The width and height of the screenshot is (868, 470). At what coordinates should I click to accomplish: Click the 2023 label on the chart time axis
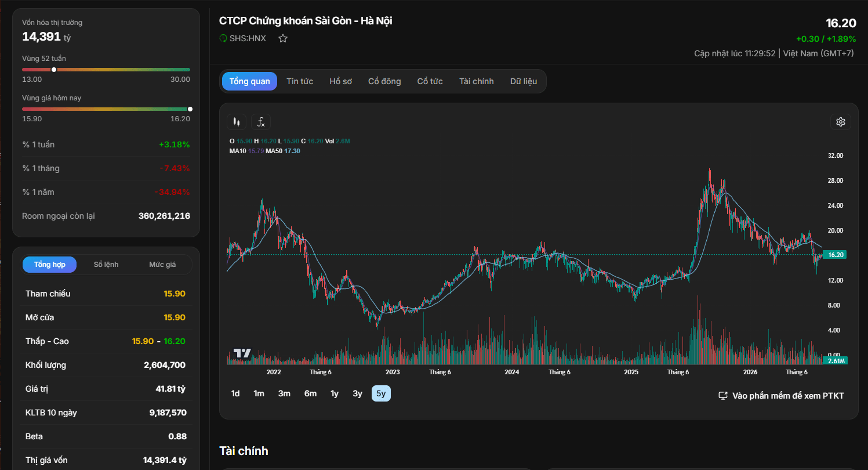click(393, 372)
